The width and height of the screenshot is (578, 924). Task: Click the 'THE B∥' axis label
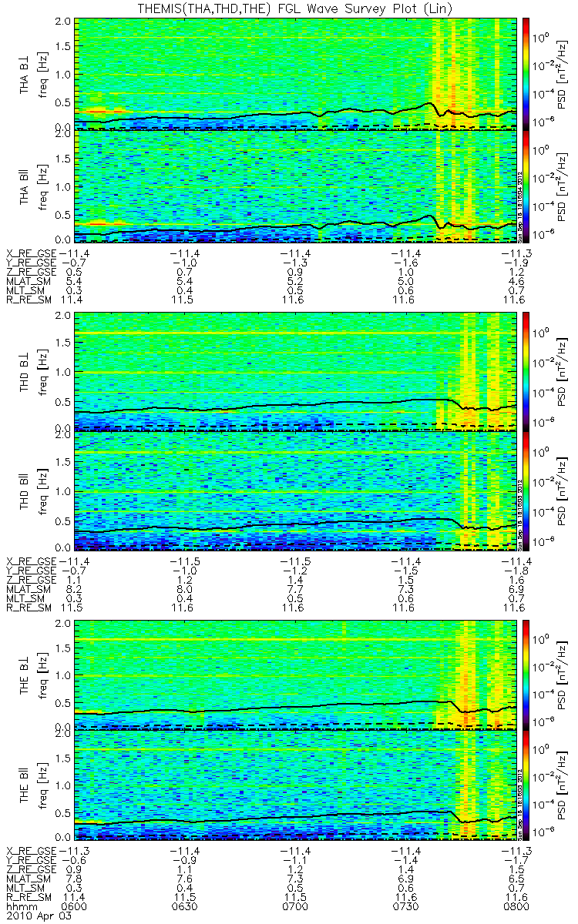point(25,786)
